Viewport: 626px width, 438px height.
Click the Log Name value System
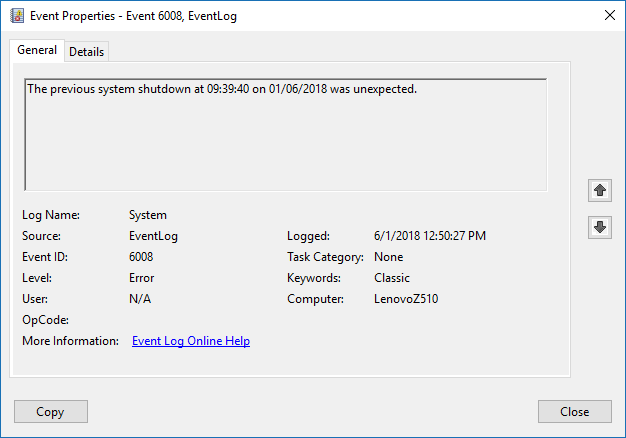[x=148, y=215]
